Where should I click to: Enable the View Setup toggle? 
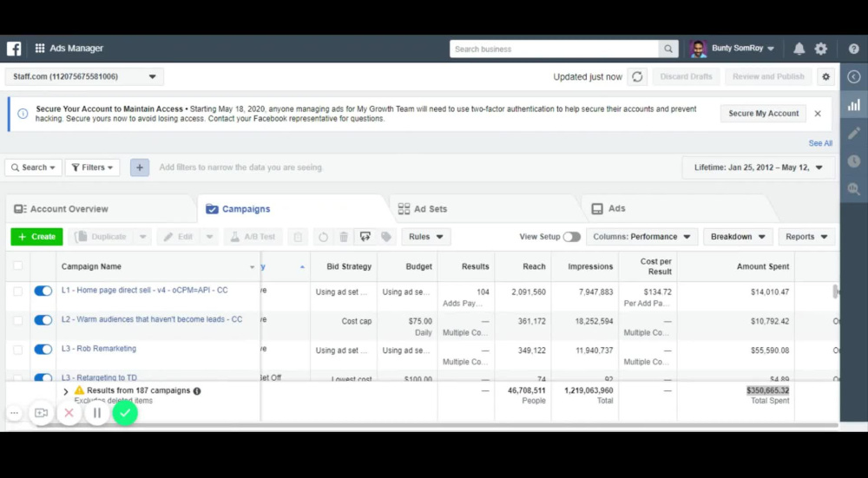click(x=572, y=237)
